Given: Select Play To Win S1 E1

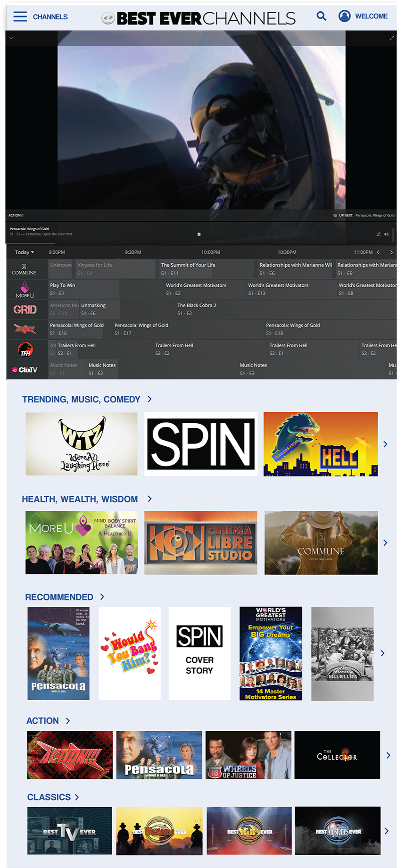Looking at the screenshot, I should [83, 289].
